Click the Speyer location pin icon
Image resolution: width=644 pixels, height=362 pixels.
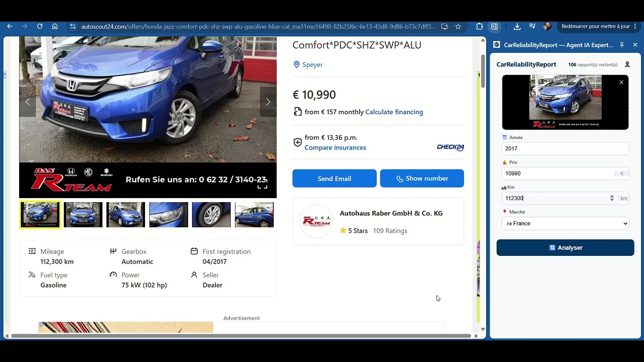coord(296,64)
